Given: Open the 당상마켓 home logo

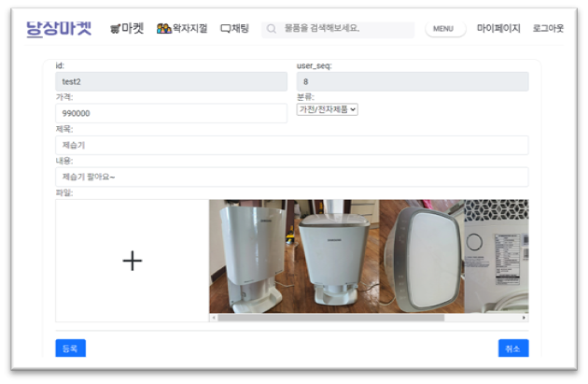Looking at the screenshot, I should pos(59,29).
